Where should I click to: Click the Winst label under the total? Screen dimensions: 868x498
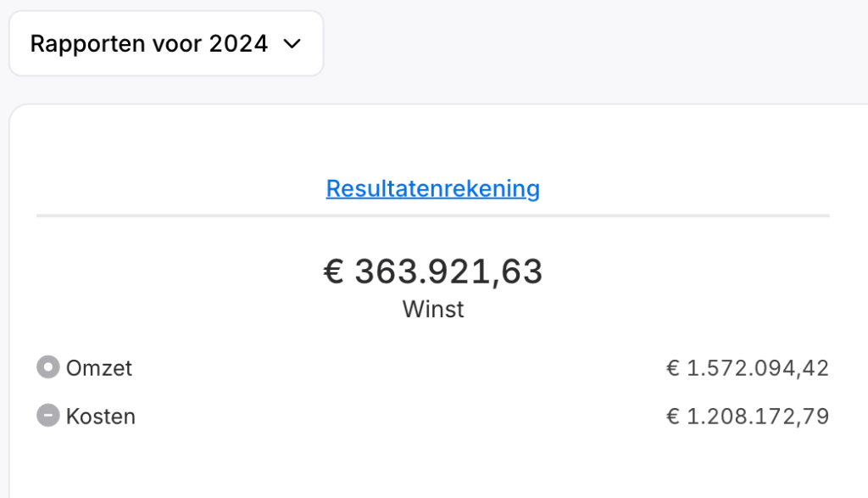tap(433, 309)
